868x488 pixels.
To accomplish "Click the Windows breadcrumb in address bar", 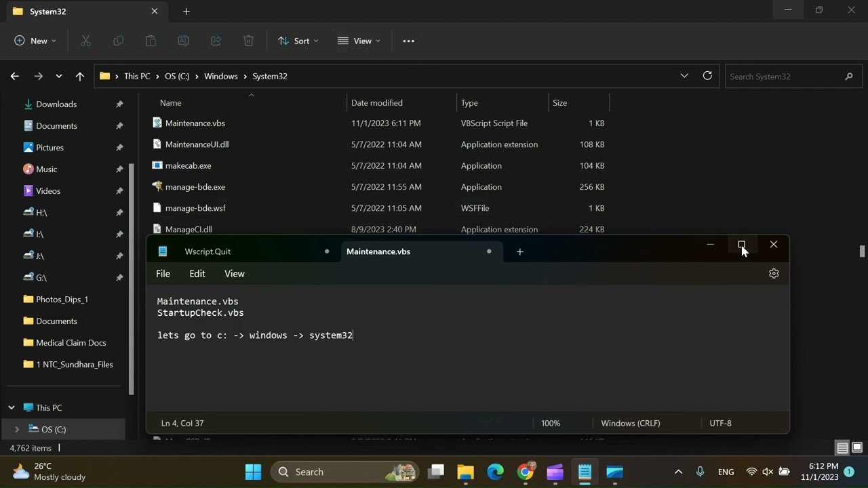I will pos(221,76).
